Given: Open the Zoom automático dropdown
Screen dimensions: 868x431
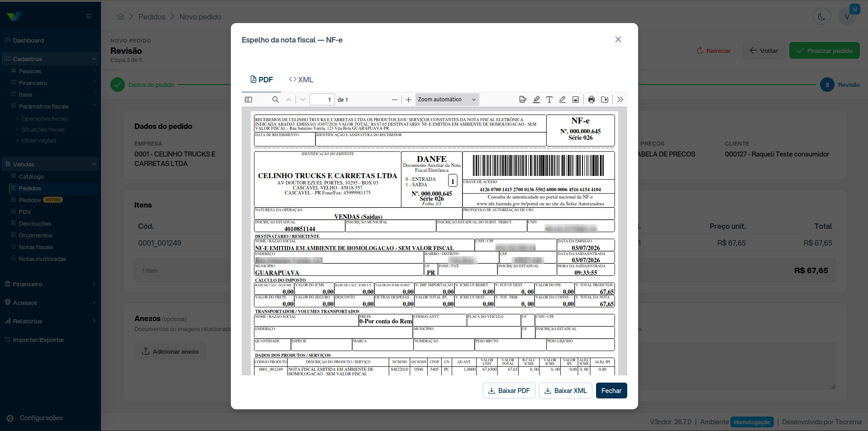Looking at the screenshot, I should tap(447, 99).
